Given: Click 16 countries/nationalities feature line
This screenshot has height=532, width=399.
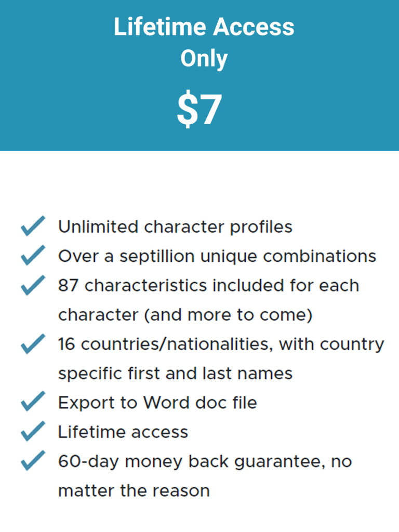Looking at the screenshot, I should pyautogui.click(x=221, y=344).
